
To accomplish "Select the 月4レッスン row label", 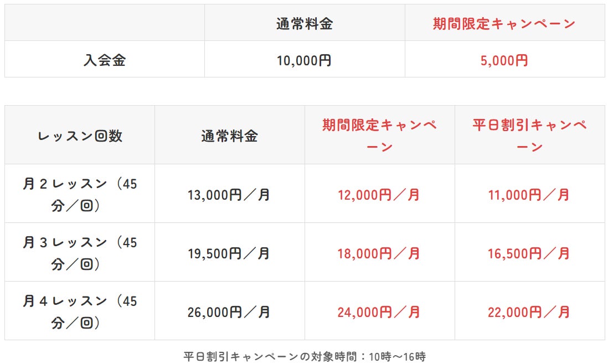I will tap(80, 311).
